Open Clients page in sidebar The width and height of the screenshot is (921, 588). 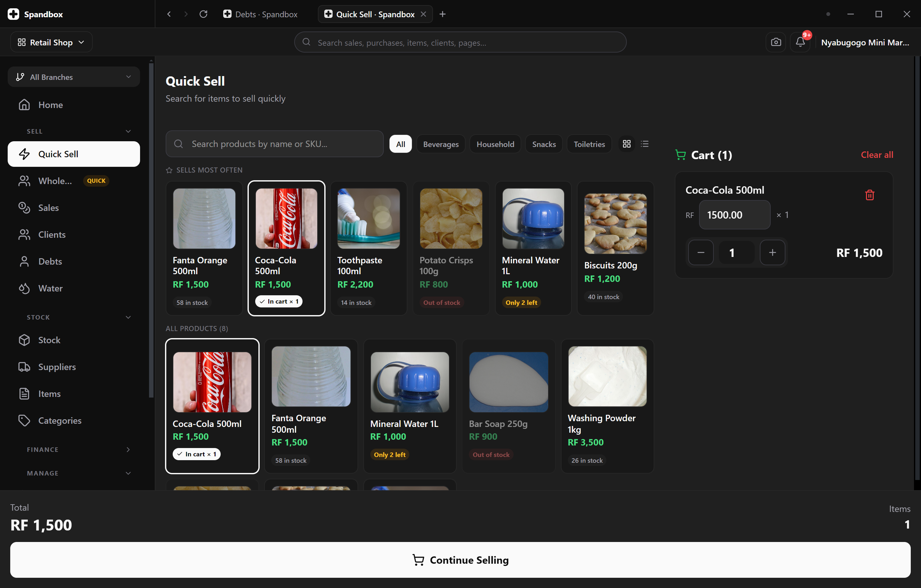pos(74,234)
